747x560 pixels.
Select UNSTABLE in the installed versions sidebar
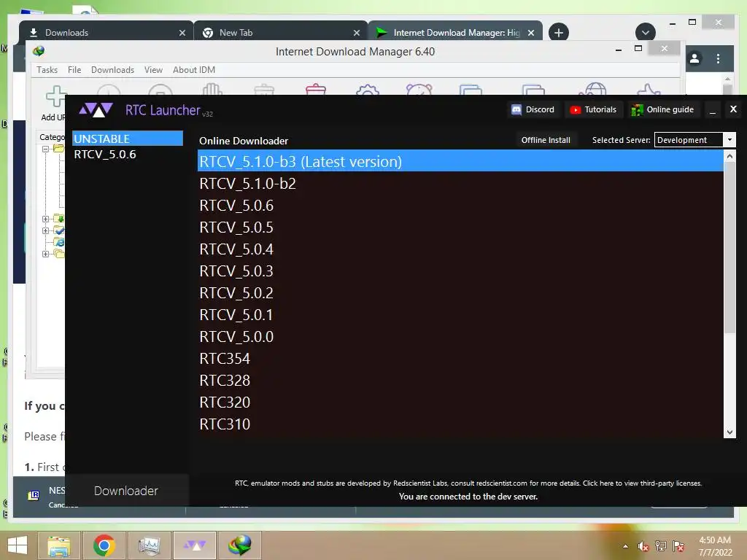coord(127,139)
